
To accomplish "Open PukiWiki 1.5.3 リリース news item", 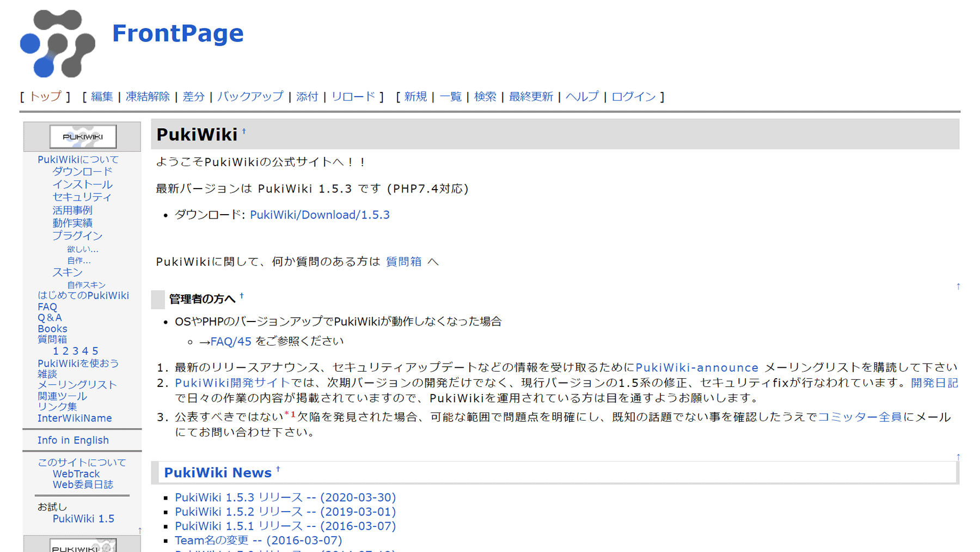I will 285,498.
